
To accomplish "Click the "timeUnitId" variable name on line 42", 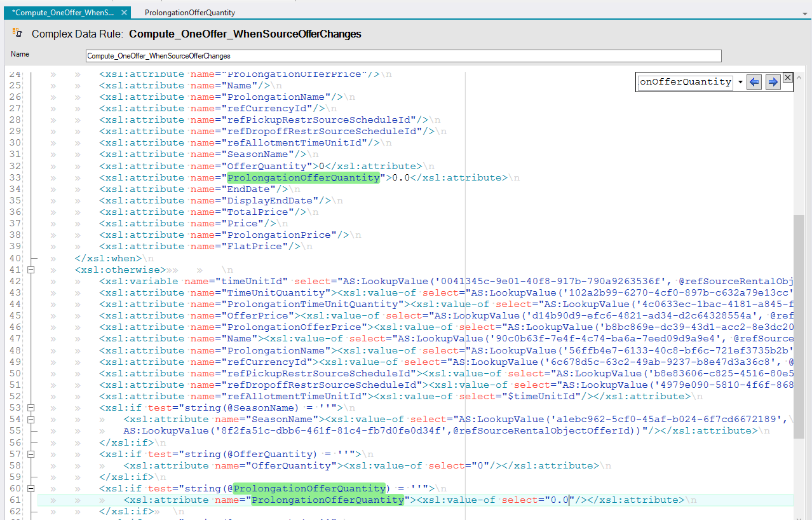I will pyautogui.click(x=254, y=281).
